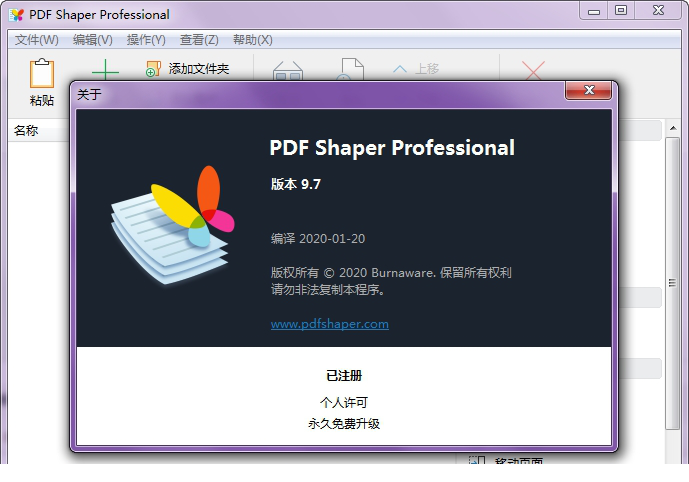This screenshot has width=689, height=482.
Task: Click the 个人许可 license text
Action: (344, 402)
